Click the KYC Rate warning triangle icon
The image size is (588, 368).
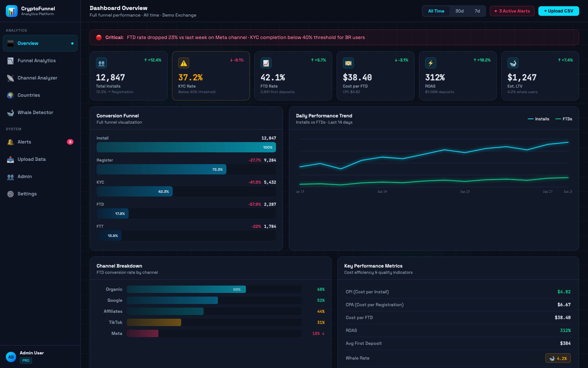(x=184, y=63)
